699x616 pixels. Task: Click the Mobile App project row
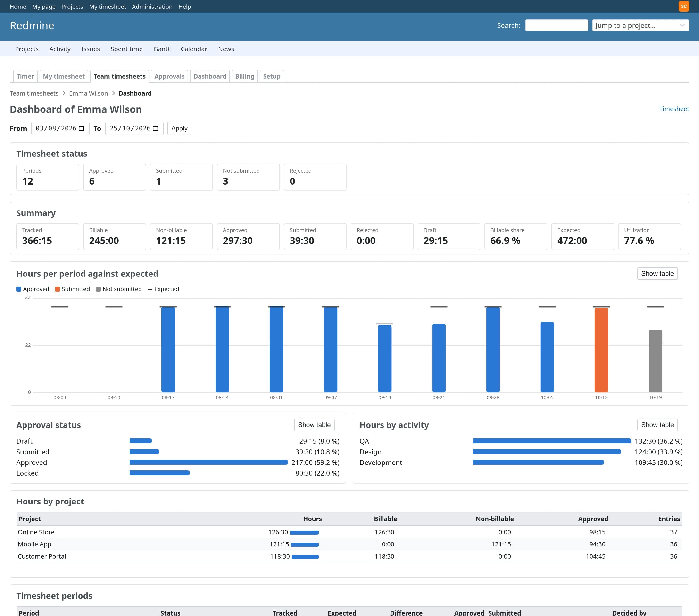point(349,544)
